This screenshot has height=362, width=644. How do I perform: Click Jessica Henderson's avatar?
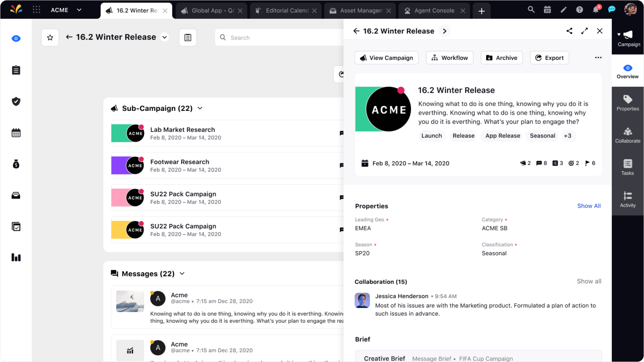[362, 300]
